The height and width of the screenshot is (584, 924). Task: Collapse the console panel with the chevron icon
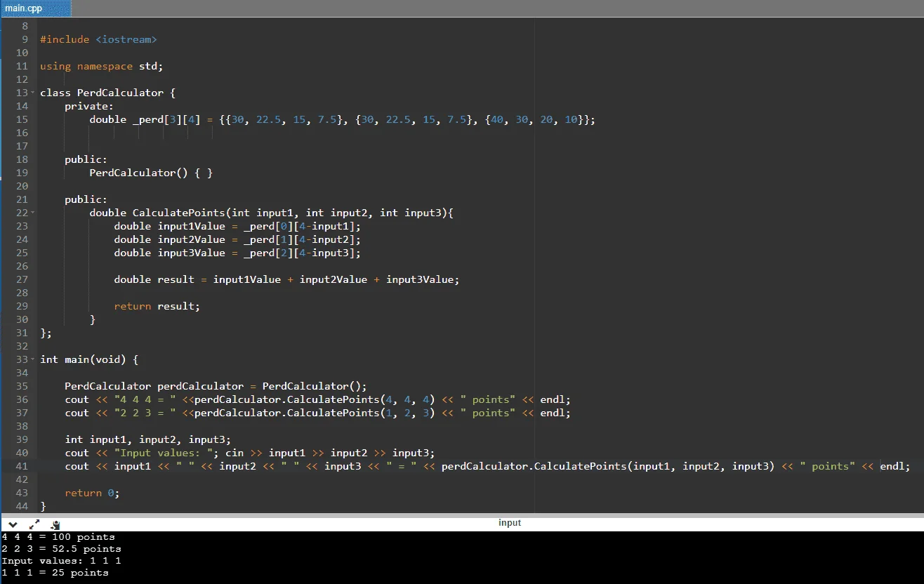point(12,524)
